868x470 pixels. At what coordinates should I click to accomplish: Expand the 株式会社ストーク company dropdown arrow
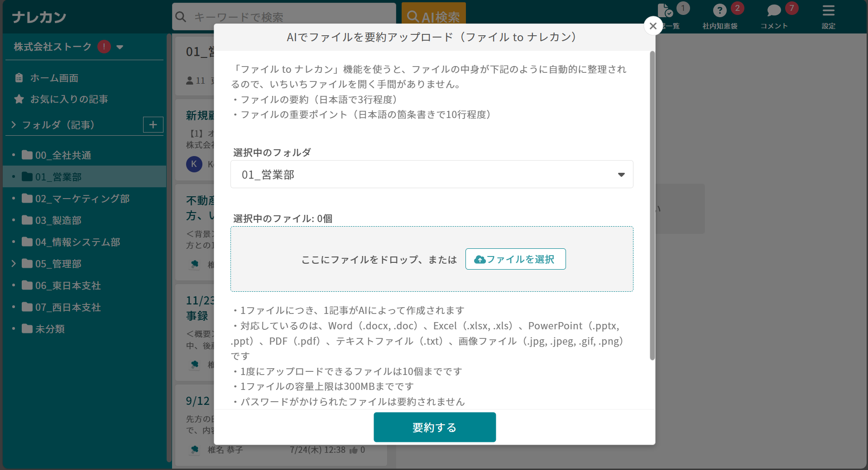click(x=120, y=47)
